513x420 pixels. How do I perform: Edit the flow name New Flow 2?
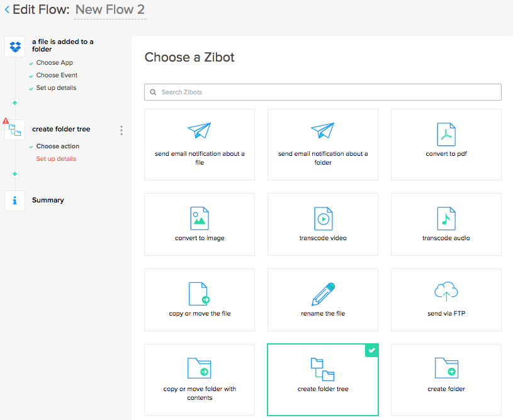tap(110, 10)
